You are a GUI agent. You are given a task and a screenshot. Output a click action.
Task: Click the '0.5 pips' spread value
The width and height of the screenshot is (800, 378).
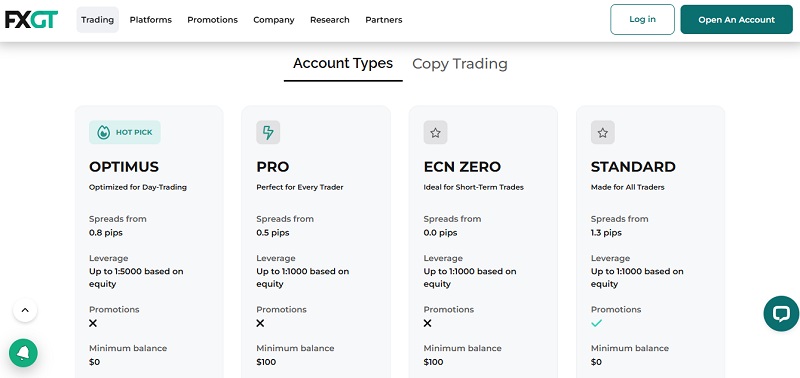click(x=272, y=233)
